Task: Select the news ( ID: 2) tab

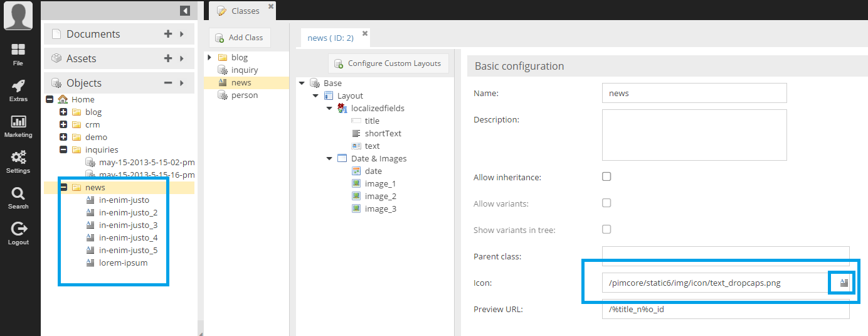Action: 330,38
